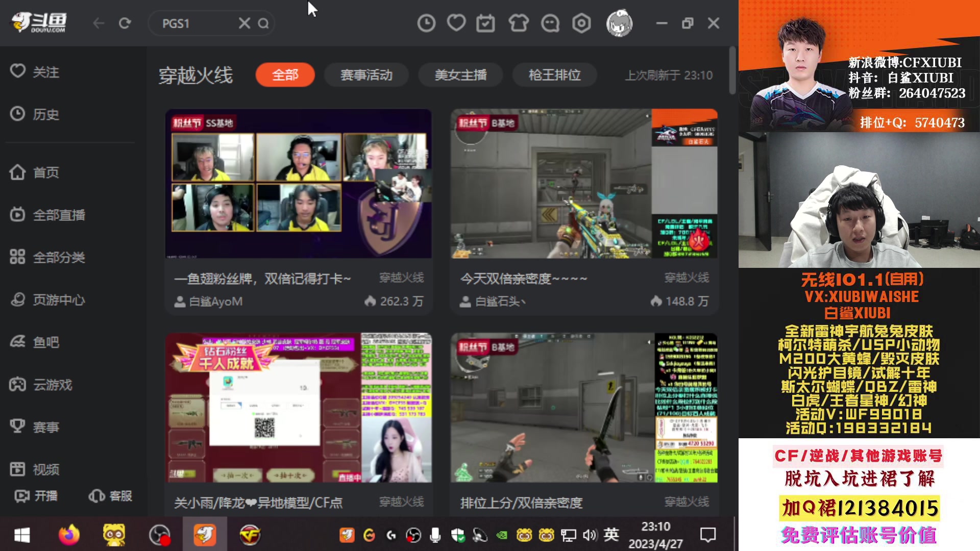Select the 全部 category tab

[x=285, y=75]
